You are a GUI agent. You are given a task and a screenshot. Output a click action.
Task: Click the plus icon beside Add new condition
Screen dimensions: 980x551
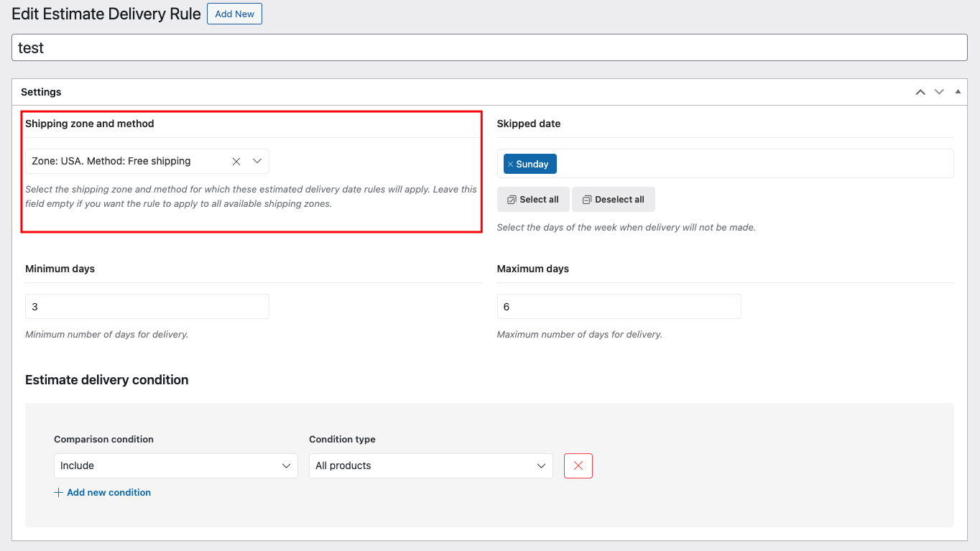pyautogui.click(x=58, y=493)
